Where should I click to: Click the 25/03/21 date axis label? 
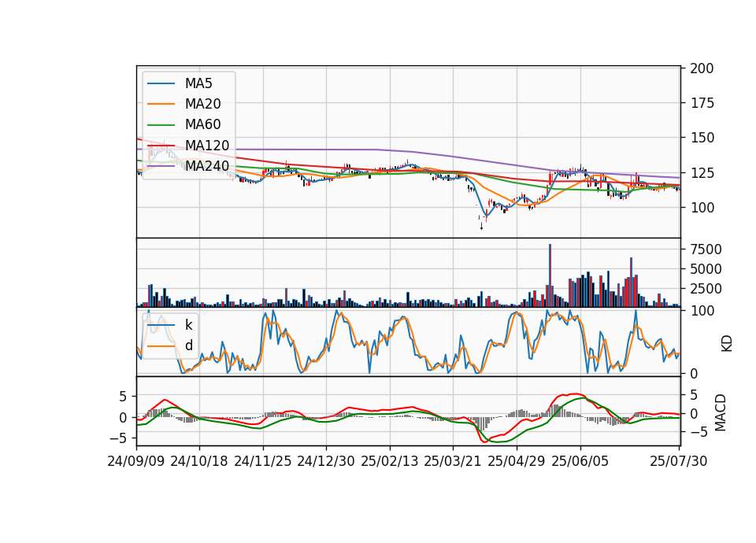(453, 461)
